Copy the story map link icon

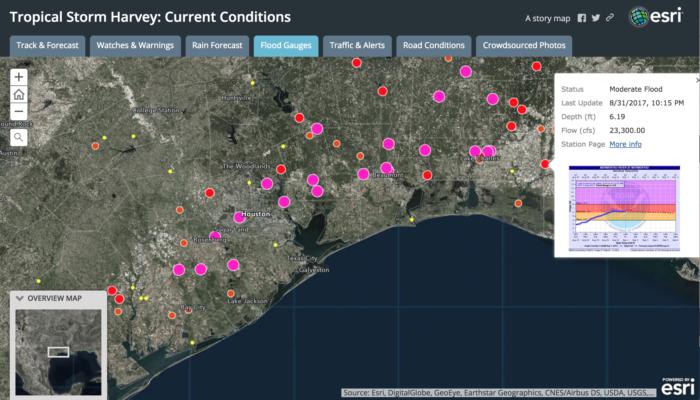[x=609, y=18]
